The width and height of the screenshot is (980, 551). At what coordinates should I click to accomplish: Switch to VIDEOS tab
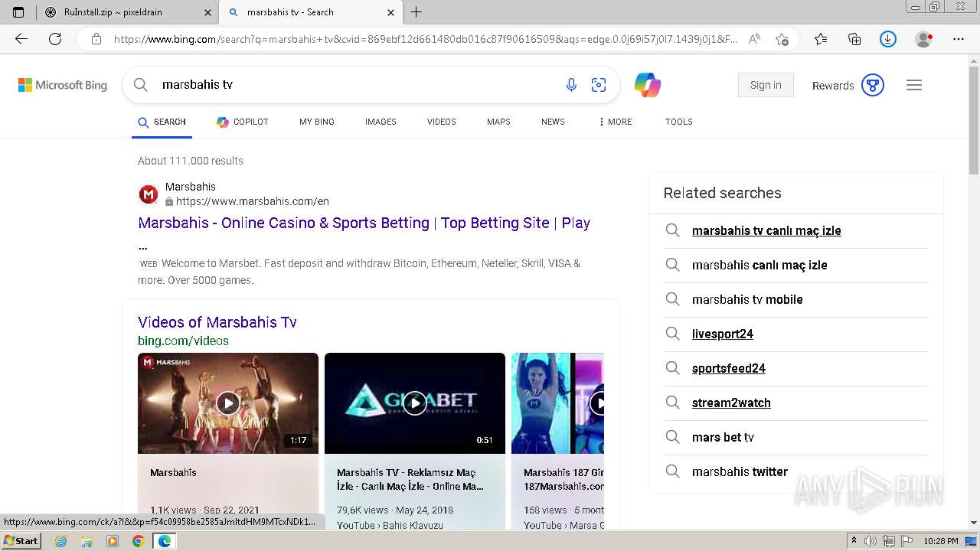442,122
